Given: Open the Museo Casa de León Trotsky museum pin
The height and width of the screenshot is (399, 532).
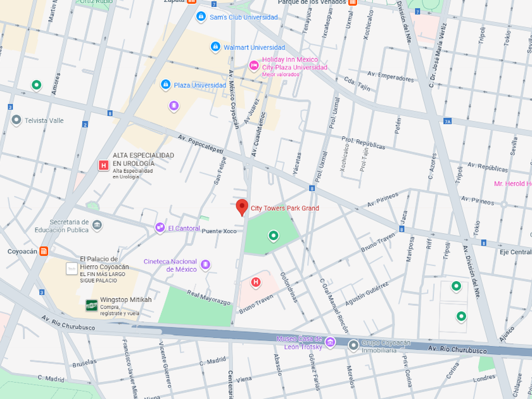Looking at the screenshot, I should click(330, 342).
